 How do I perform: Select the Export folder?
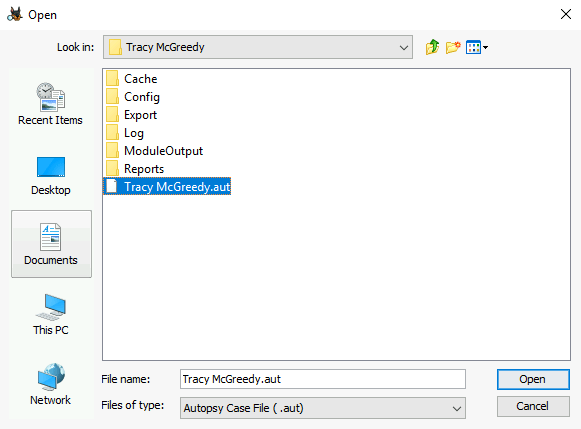(132, 115)
